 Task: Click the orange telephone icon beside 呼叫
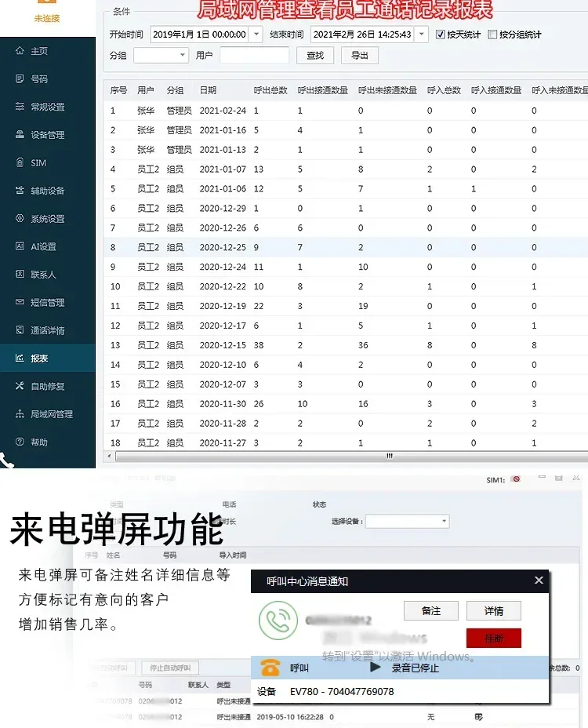coord(270,668)
